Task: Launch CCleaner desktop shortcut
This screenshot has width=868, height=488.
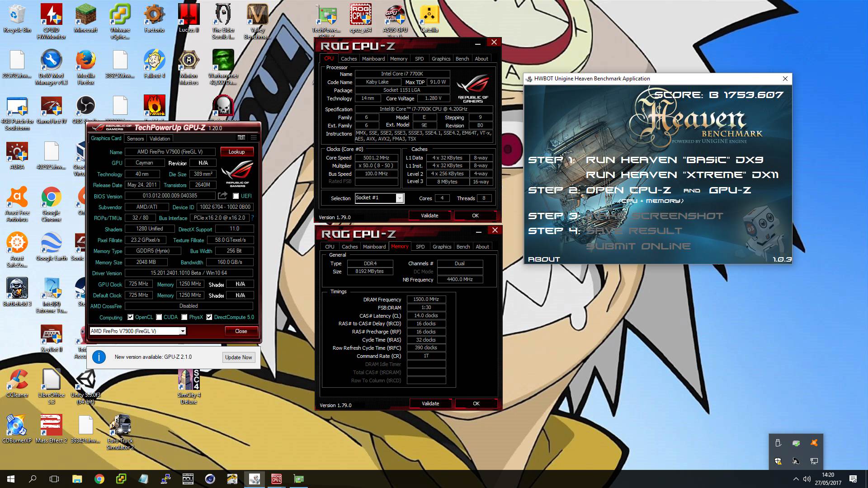Action: point(17,383)
